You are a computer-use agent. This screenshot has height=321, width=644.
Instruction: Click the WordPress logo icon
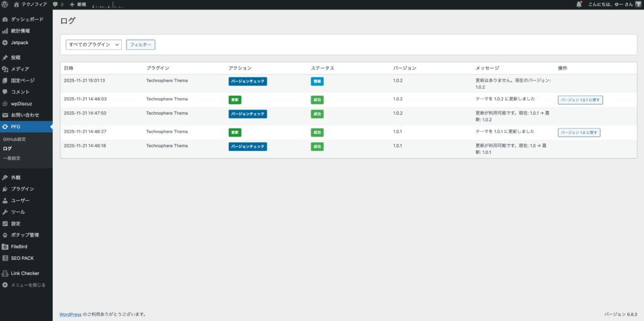[x=5, y=4]
